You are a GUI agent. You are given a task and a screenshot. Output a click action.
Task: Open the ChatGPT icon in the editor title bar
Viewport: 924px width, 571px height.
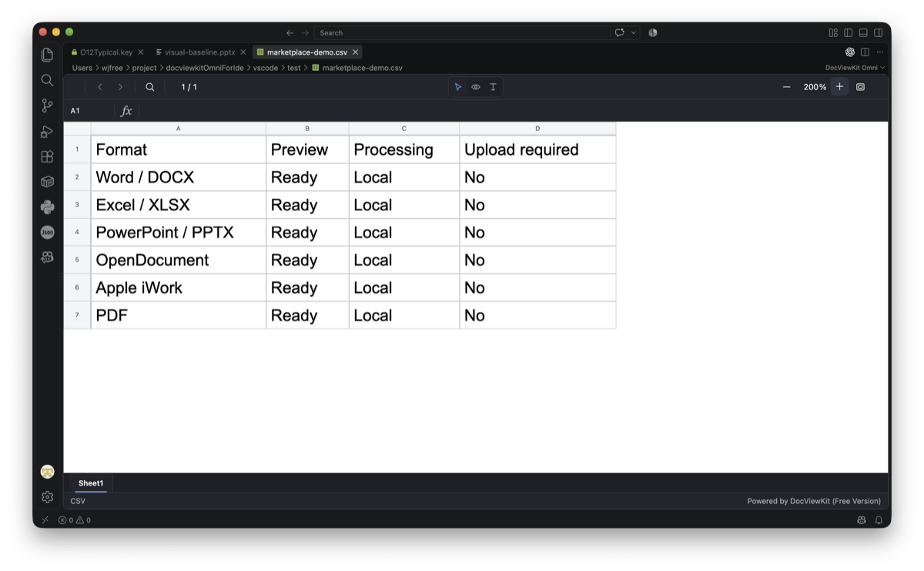850,52
